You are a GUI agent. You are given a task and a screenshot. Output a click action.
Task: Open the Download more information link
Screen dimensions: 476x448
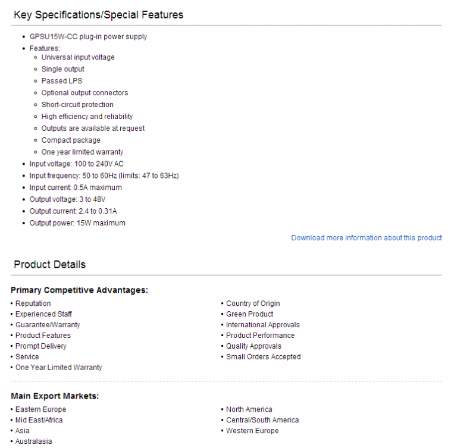(367, 237)
